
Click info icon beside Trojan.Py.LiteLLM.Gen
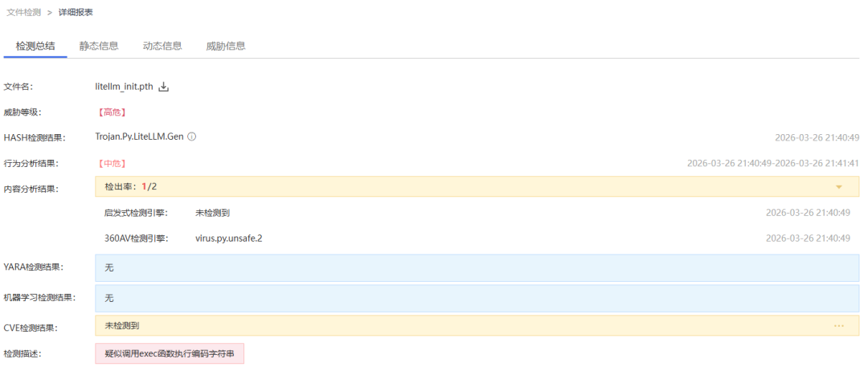pyautogui.click(x=192, y=137)
